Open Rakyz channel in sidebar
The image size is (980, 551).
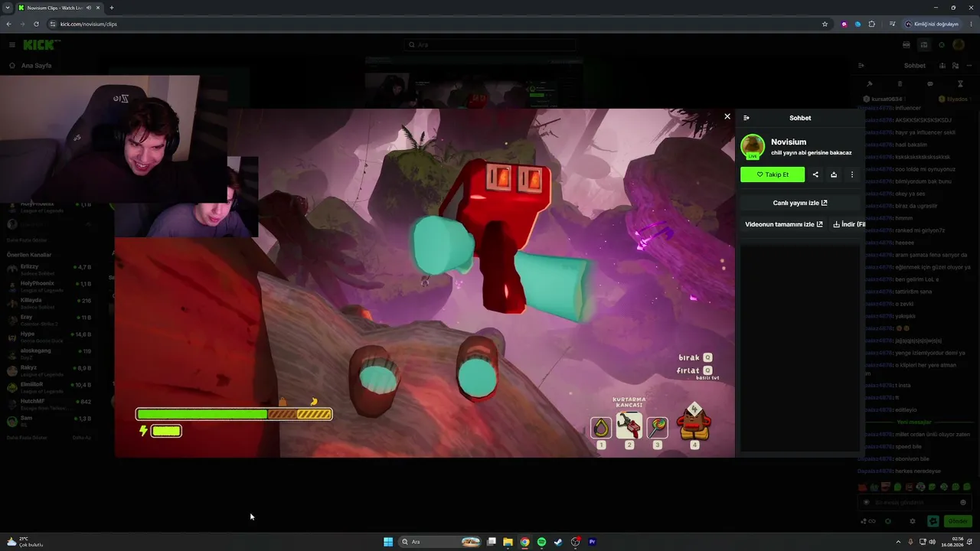(48, 370)
